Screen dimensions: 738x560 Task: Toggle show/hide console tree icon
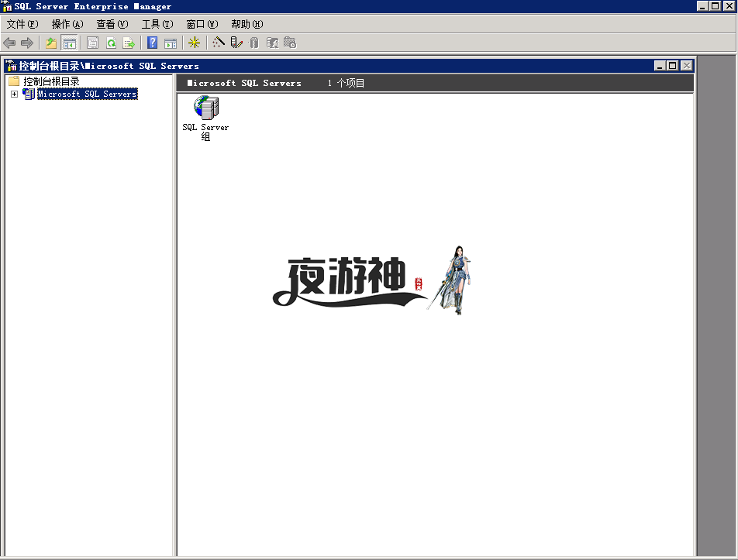tap(69, 43)
